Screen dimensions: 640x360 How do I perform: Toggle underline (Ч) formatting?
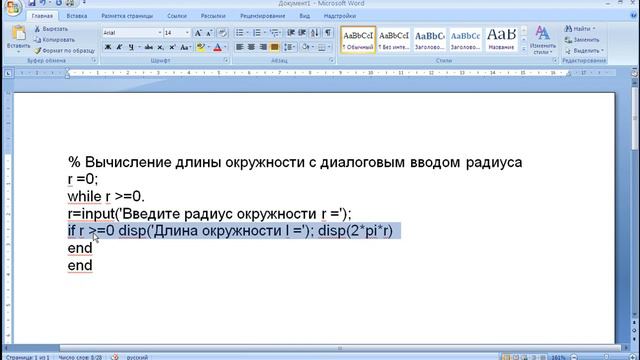(x=131, y=47)
